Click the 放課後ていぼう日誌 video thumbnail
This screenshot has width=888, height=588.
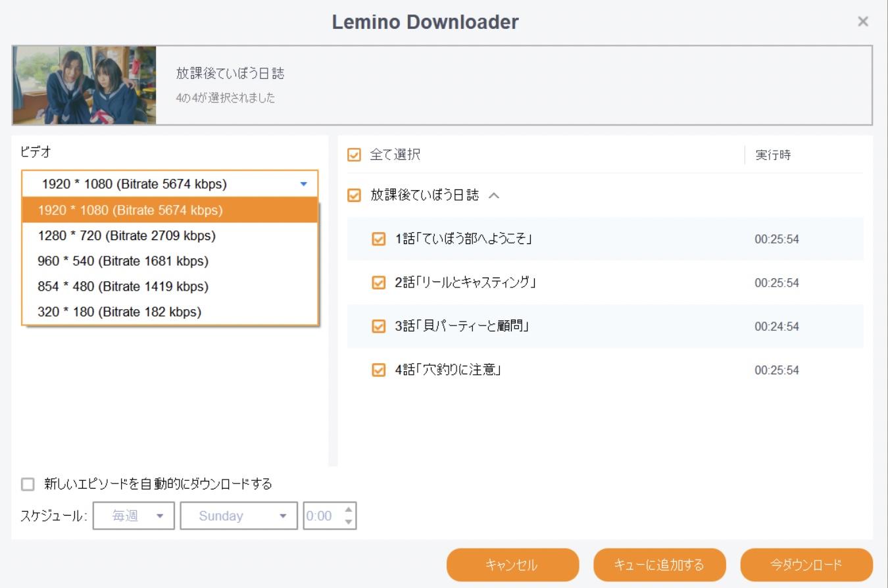tap(84, 85)
